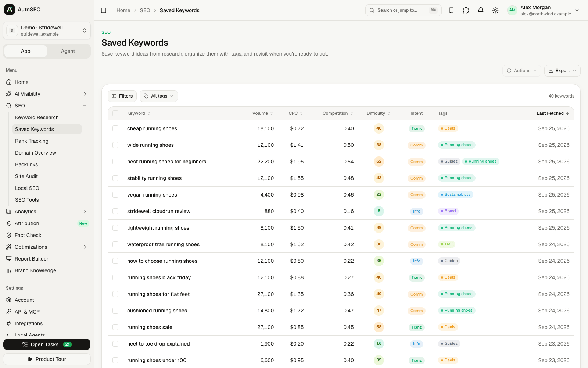Viewport: 588px width, 368px height.
Task: Click difficulty badge 46 for cheap running shoes
Action: point(379,128)
